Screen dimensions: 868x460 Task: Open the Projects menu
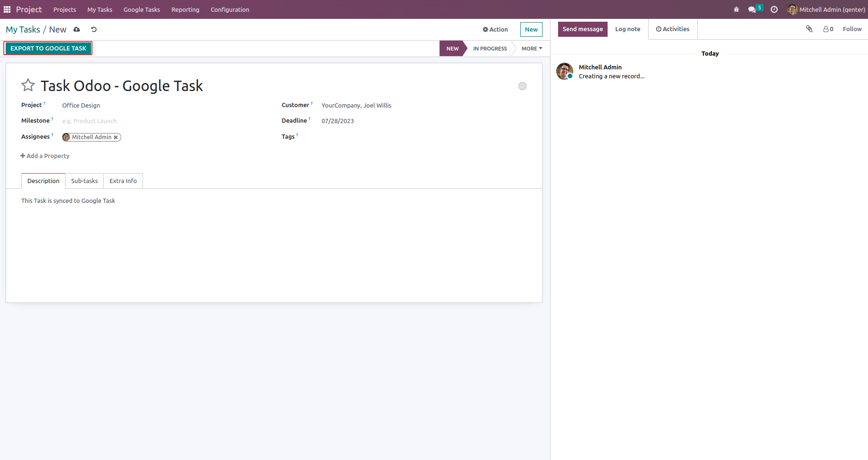click(65, 9)
